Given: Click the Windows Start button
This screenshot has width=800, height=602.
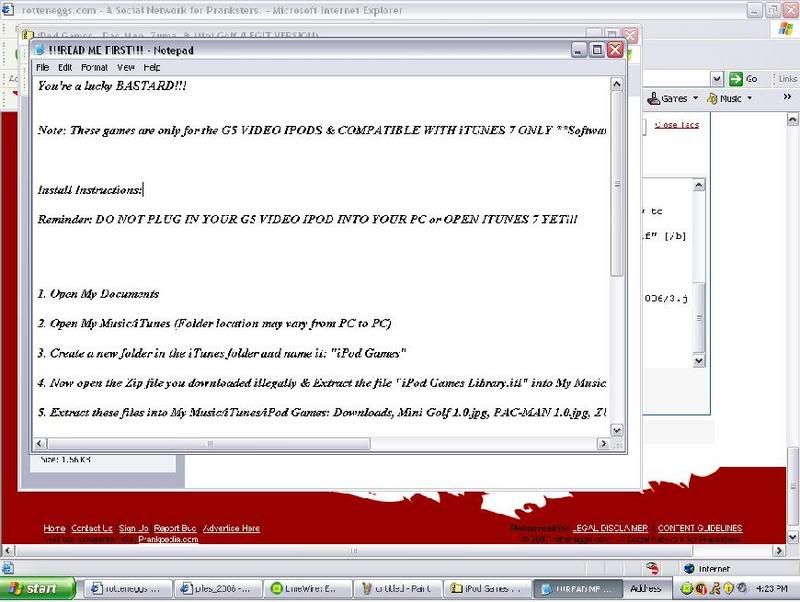Looking at the screenshot, I should (x=37, y=589).
